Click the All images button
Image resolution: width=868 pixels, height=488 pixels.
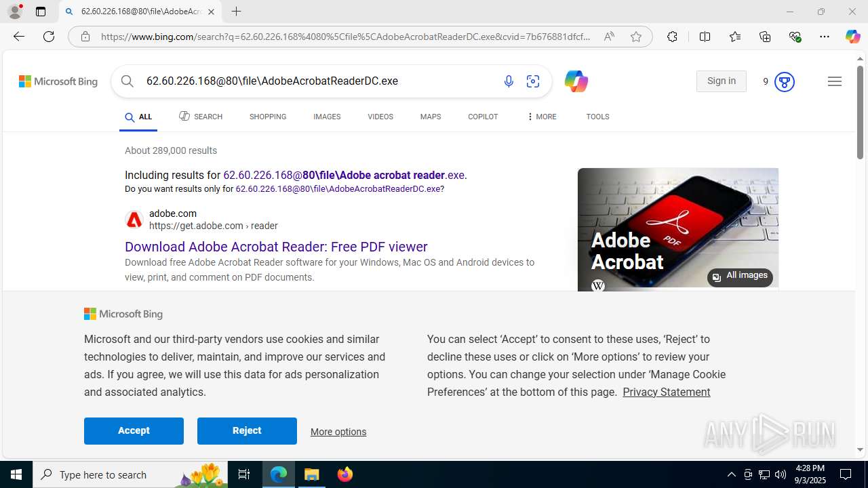[x=740, y=277]
